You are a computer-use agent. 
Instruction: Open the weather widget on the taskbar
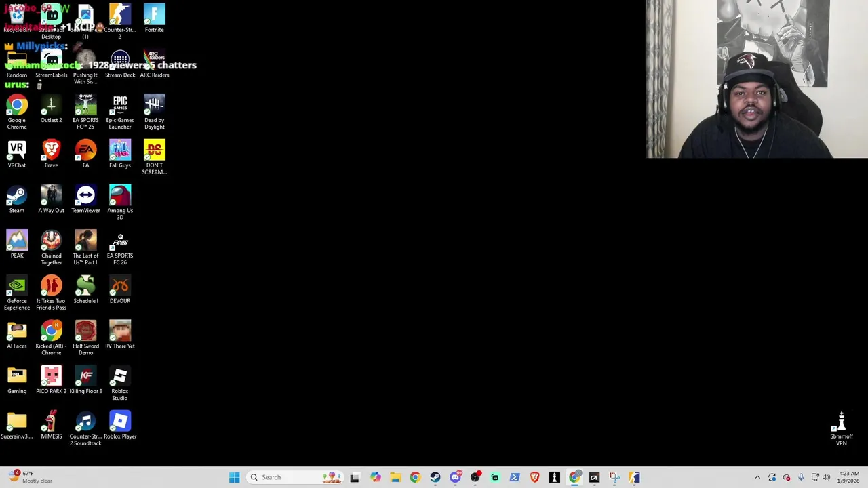[31, 477]
